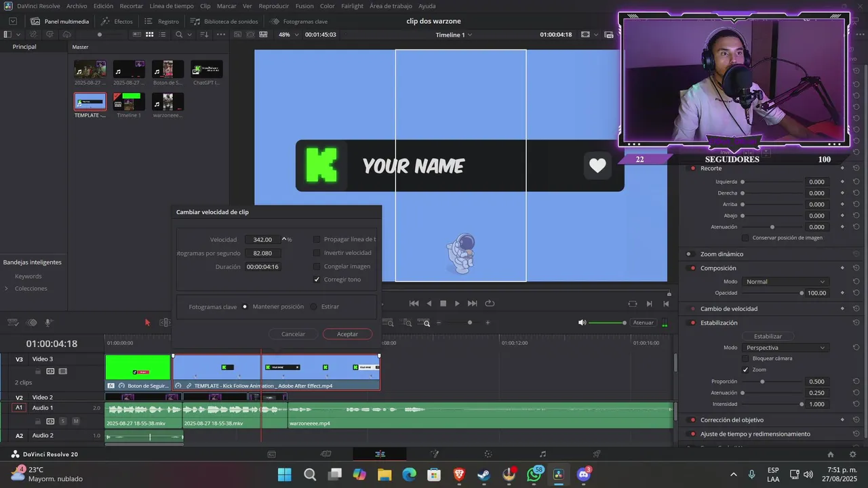868x488 pixels.
Task: Adjust the Opacidad slider
Action: [x=802, y=293]
